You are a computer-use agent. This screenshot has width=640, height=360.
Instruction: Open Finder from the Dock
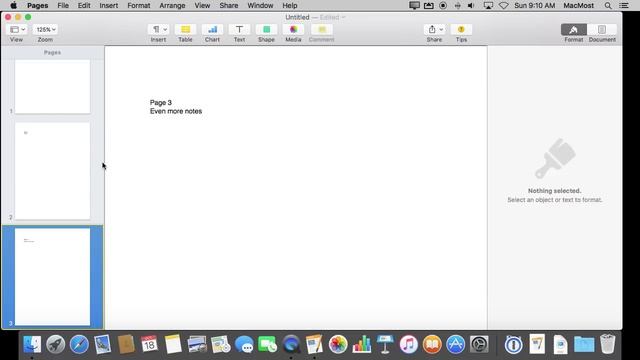(x=32, y=344)
